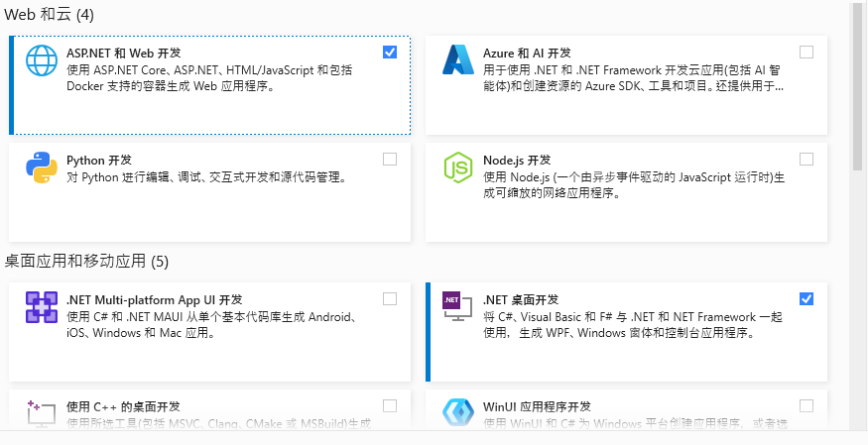Click the .NET desktop monitor icon
868x445 pixels.
[457, 307]
